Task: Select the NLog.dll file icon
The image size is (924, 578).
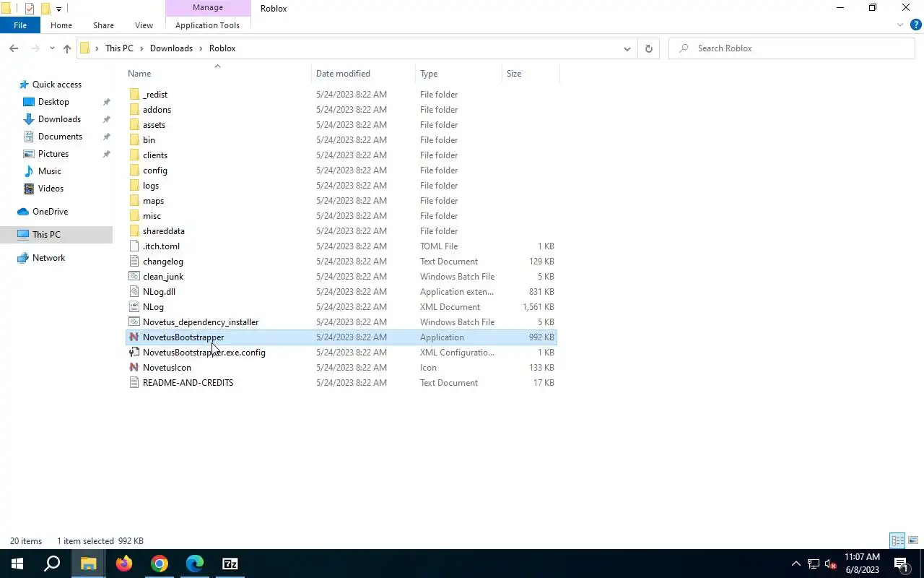Action: coord(134,292)
